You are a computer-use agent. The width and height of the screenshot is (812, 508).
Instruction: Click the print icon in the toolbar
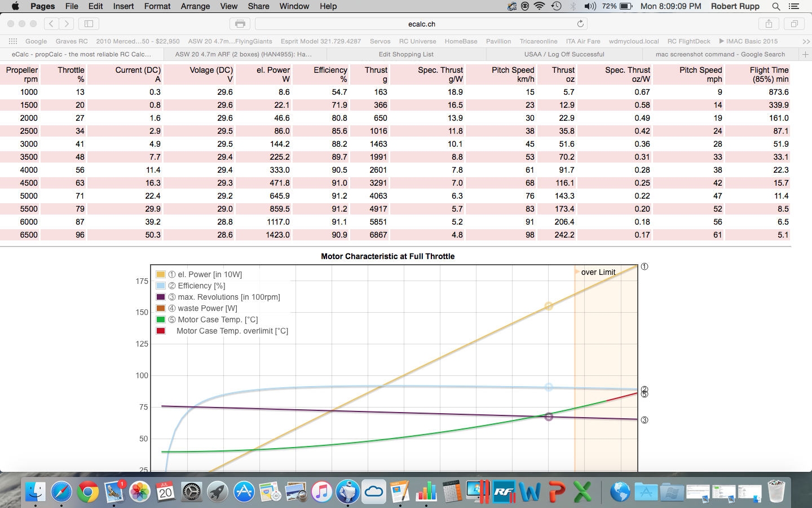(240, 24)
